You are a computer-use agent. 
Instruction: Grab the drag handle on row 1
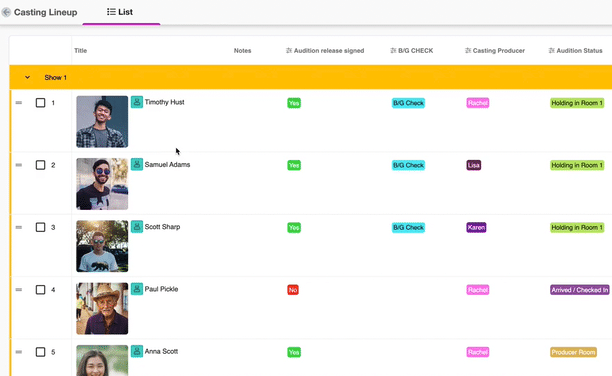click(x=19, y=103)
